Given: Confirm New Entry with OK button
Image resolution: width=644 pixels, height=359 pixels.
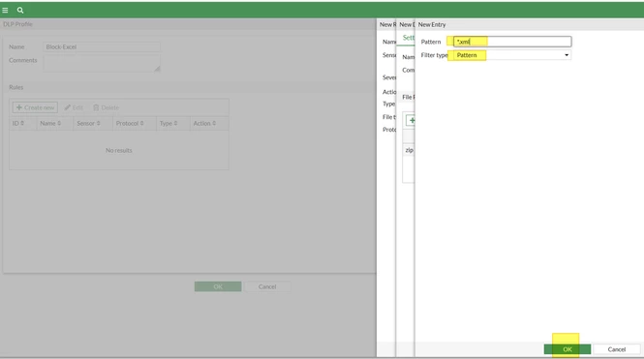Looking at the screenshot, I should pyautogui.click(x=567, y=349).
